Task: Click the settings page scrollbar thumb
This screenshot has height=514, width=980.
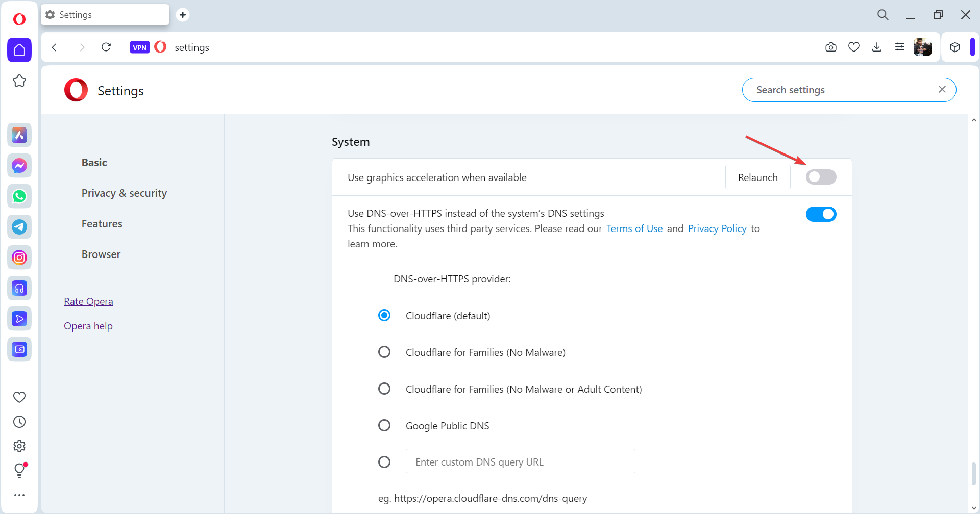Action: pyautogui.click(x=974, y=474)
